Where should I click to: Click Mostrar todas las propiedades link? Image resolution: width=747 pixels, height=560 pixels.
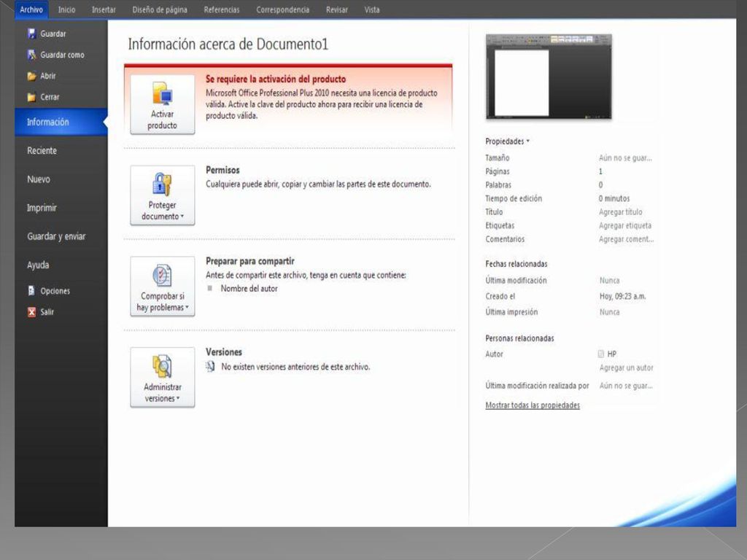(533, 405)
